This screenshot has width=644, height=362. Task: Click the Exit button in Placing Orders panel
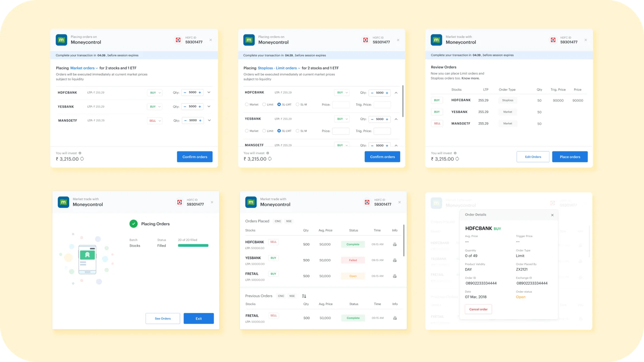199,318
